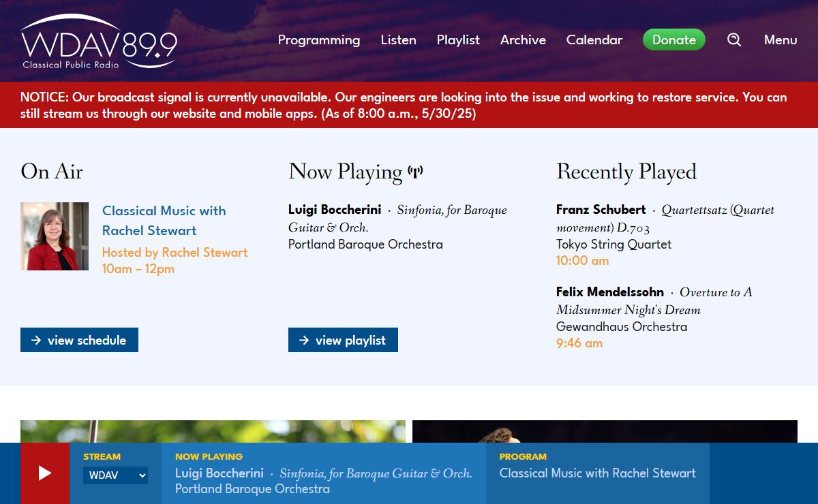
Task: Expand the main Menu
Action: (x=781, y=40)
